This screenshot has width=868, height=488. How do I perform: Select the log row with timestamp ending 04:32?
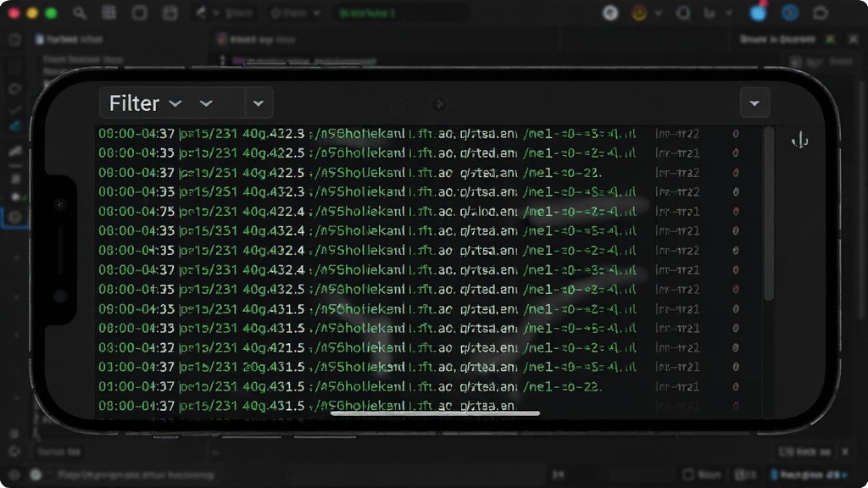point(419,347)
